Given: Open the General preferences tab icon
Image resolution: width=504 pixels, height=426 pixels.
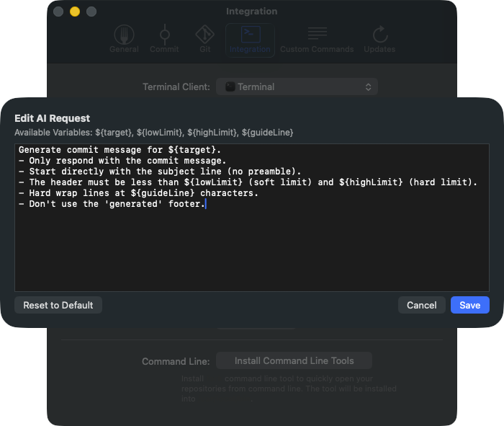Looking at the screenshot, I should click(124, 35).
